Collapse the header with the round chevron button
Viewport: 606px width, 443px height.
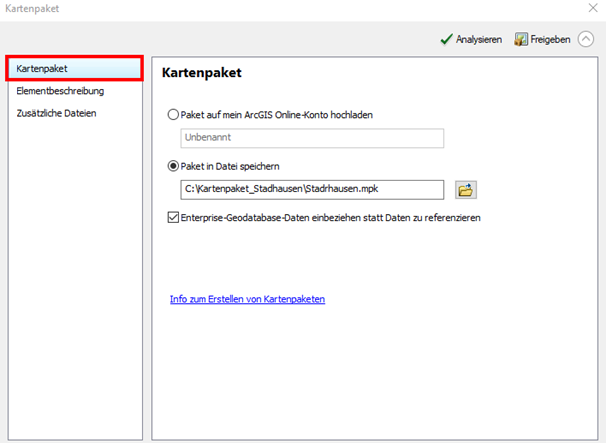585,40
